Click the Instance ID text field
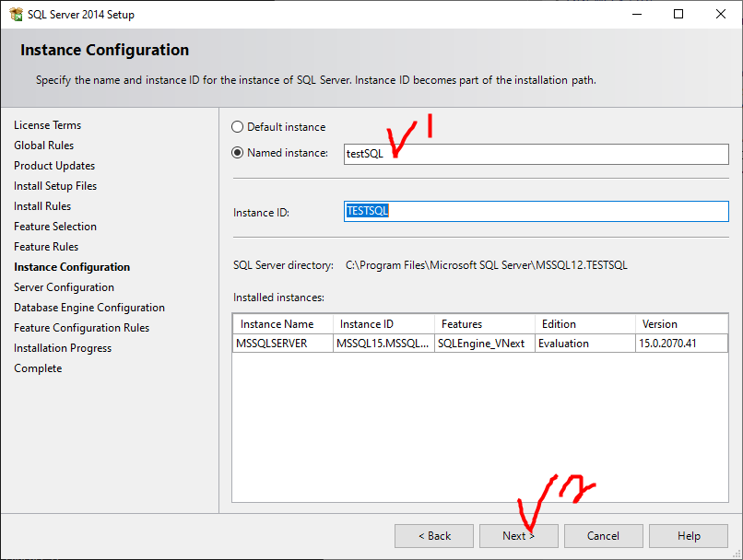The height and width of the screenshot is (560, 743). point(536,211)
